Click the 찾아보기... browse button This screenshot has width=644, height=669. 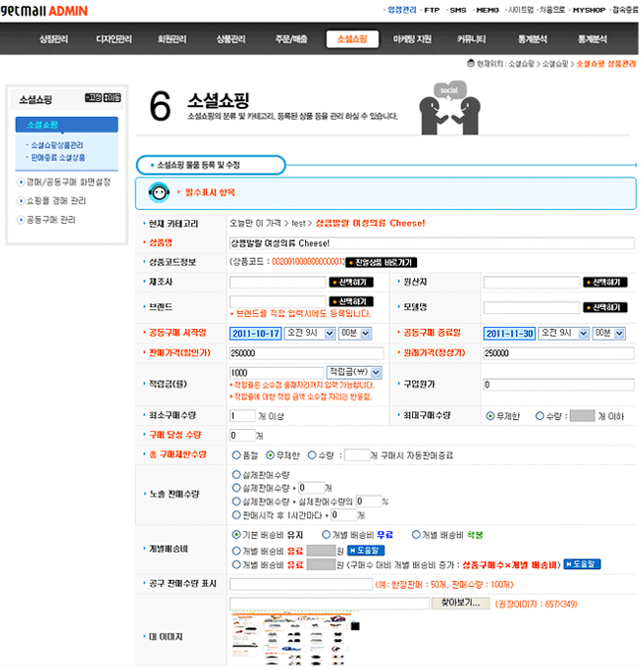[461, 603]
